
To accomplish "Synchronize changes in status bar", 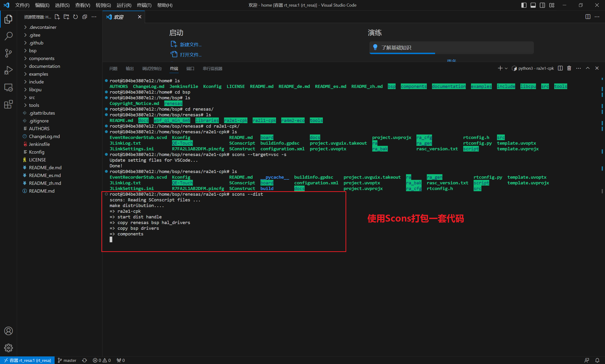I will point(85,360).
